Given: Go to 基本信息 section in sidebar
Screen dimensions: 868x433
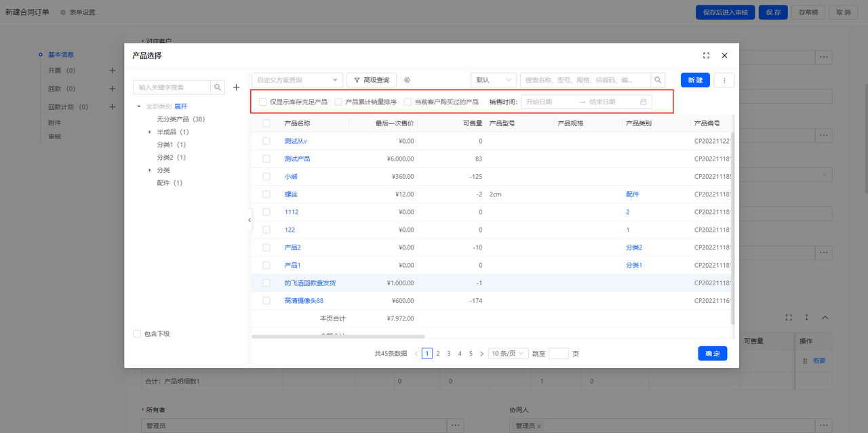Looking at the screenshot, I should [61, 54].
